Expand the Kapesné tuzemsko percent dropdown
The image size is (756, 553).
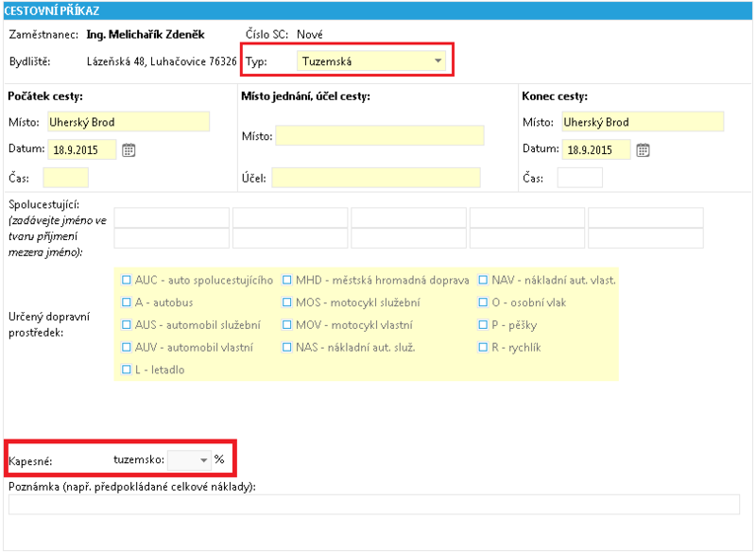189,460
